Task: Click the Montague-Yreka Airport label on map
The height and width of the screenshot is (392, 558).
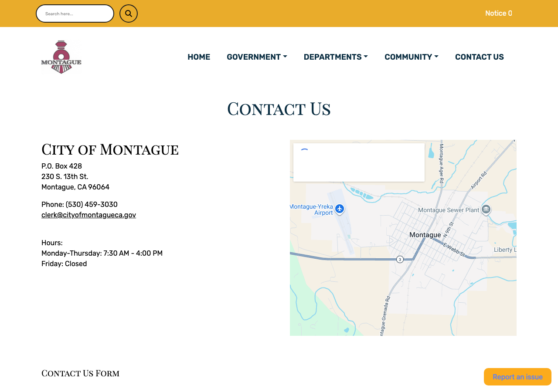Action: 311,210
